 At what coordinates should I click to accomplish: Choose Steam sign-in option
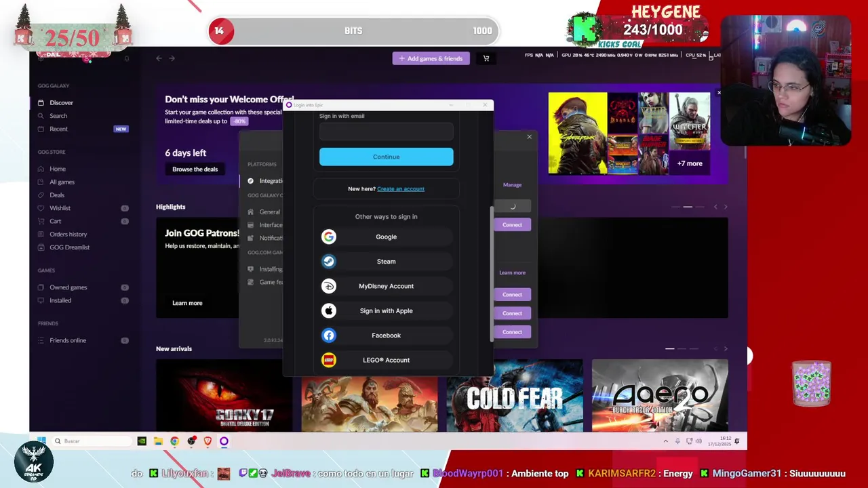pyautogui.click(x=386, y=262)
